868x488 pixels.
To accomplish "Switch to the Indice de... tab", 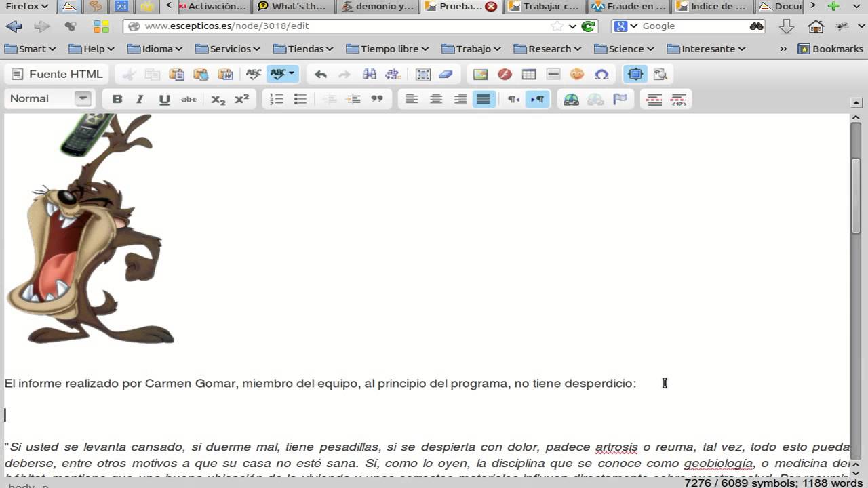I will click(x=711, y=7).
